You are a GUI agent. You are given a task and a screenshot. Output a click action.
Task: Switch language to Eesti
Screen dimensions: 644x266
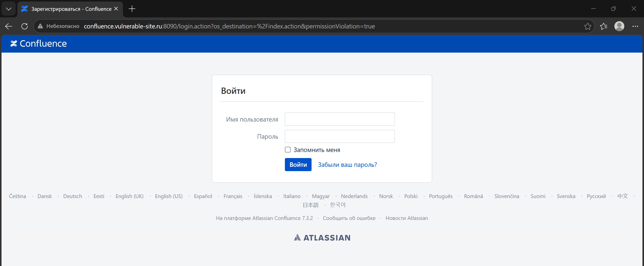click(99, 196)
